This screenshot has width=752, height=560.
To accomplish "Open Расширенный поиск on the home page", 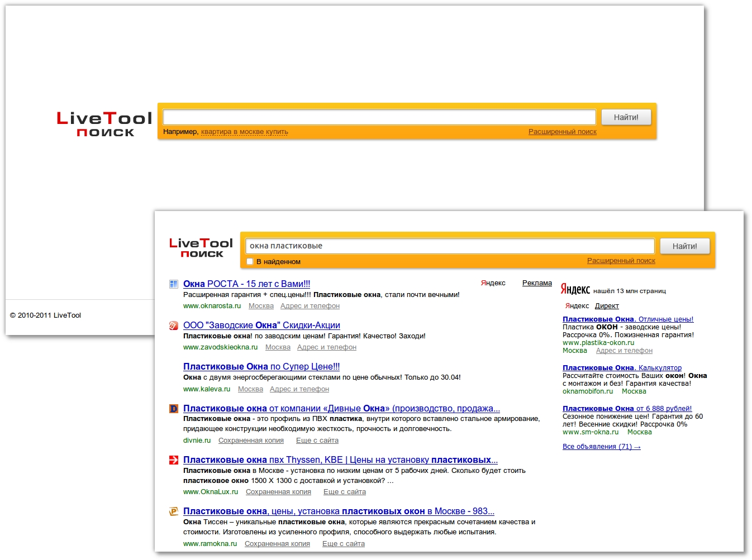I will 563,132.
